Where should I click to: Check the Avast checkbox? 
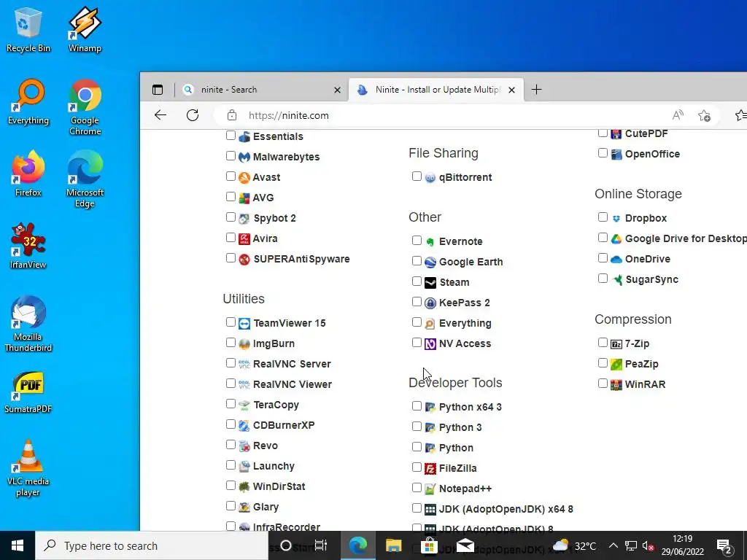[231, 176]
